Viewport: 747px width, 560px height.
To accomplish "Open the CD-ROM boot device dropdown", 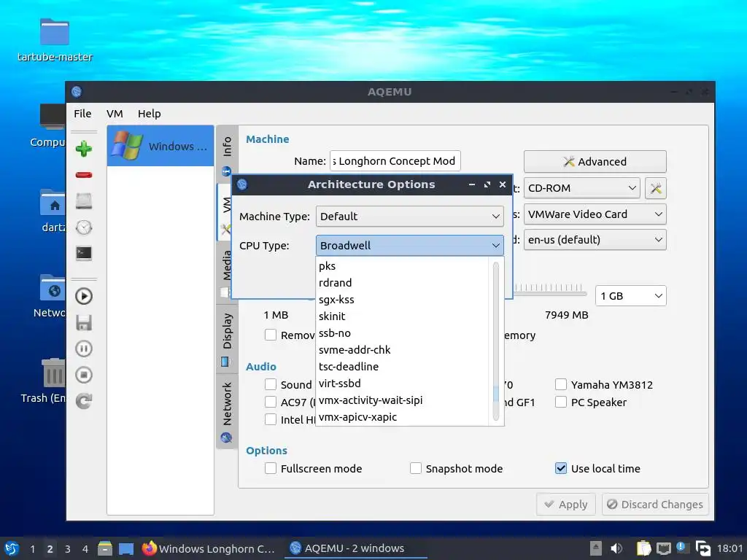I will point(581,188).
